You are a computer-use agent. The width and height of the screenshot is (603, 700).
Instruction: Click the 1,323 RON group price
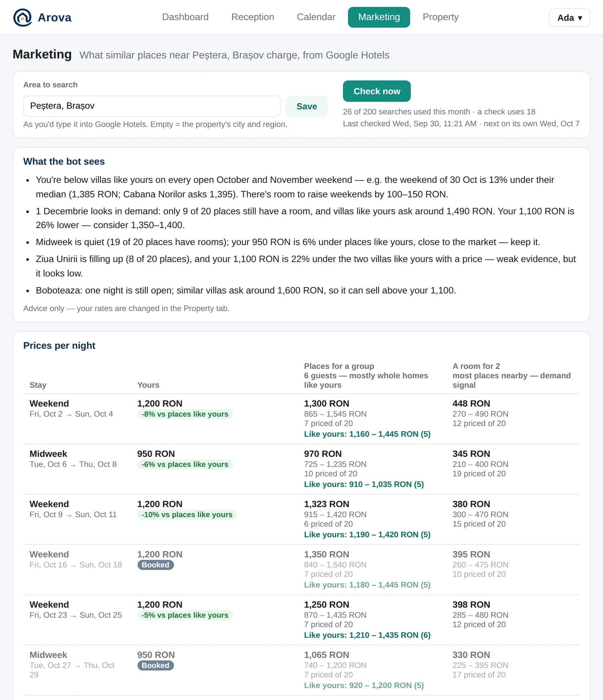click(327, 504)
